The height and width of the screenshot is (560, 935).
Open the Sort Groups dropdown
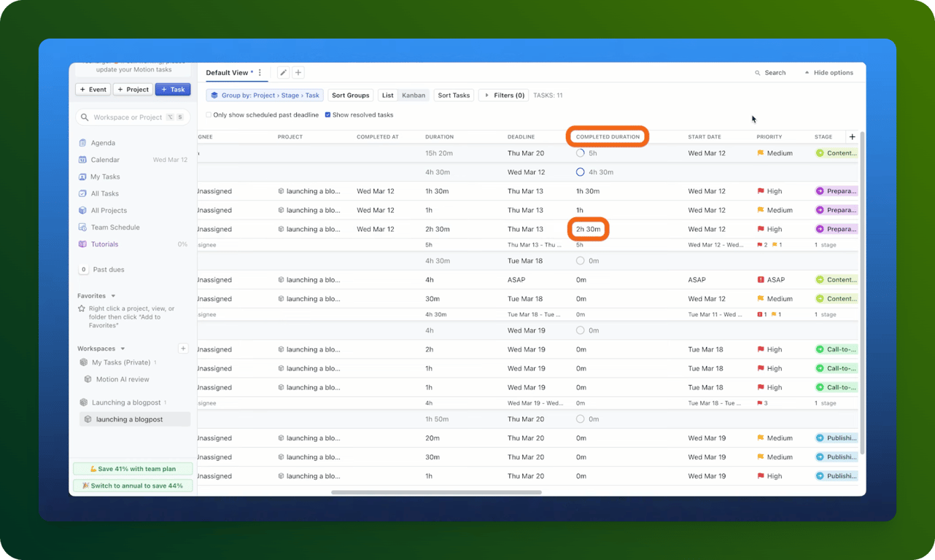pyautogui.click(x=351, y=96)
